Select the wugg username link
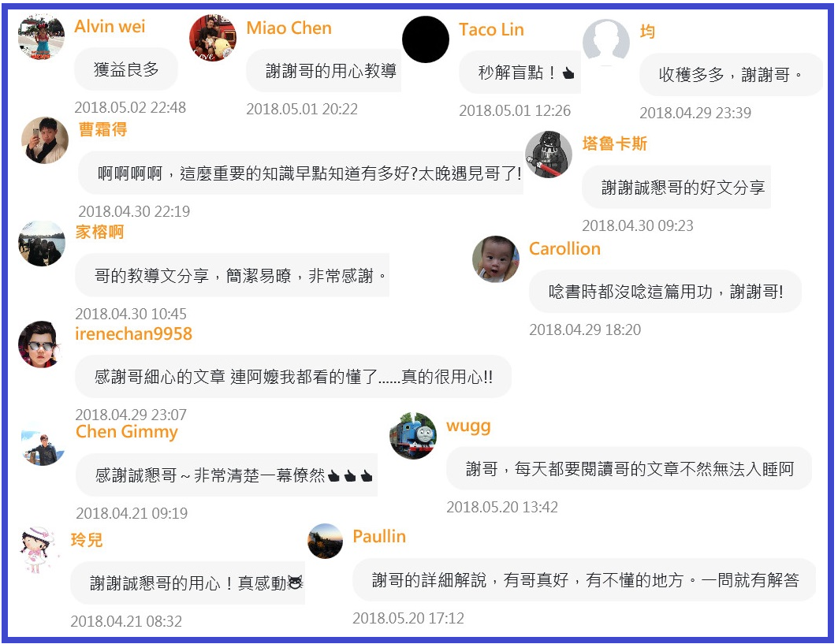Screen dimensions: 838x644 468,426
